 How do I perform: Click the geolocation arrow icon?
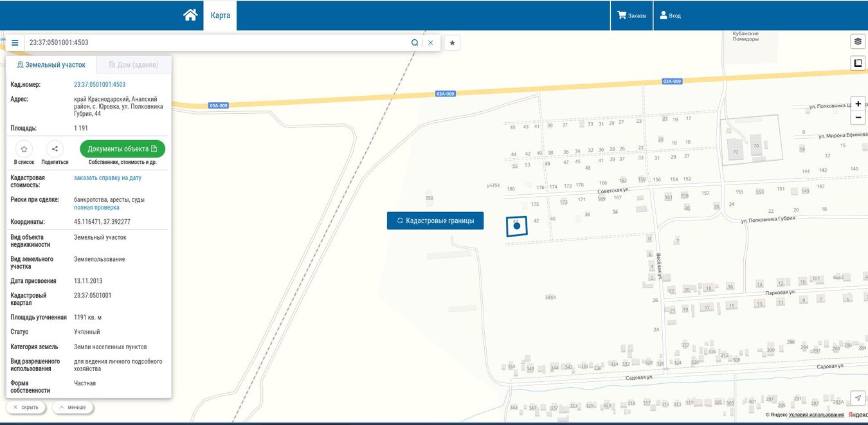[858, 398]
